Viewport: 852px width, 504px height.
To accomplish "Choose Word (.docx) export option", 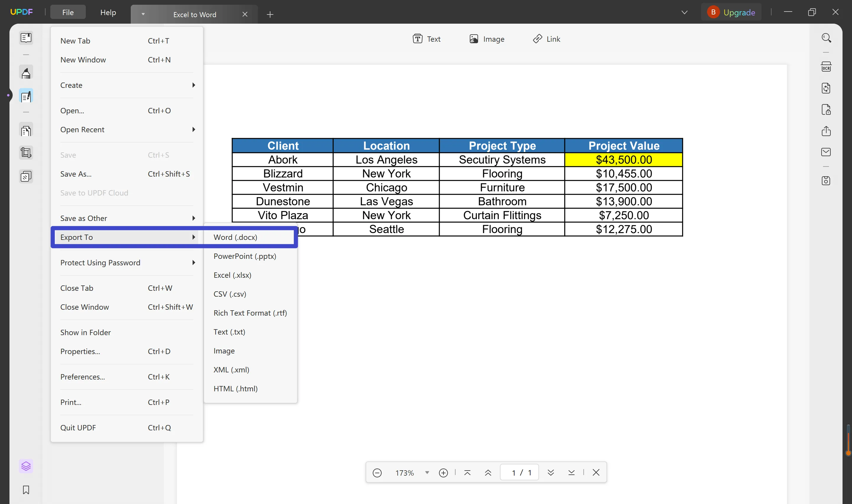I will click(235, 237).
